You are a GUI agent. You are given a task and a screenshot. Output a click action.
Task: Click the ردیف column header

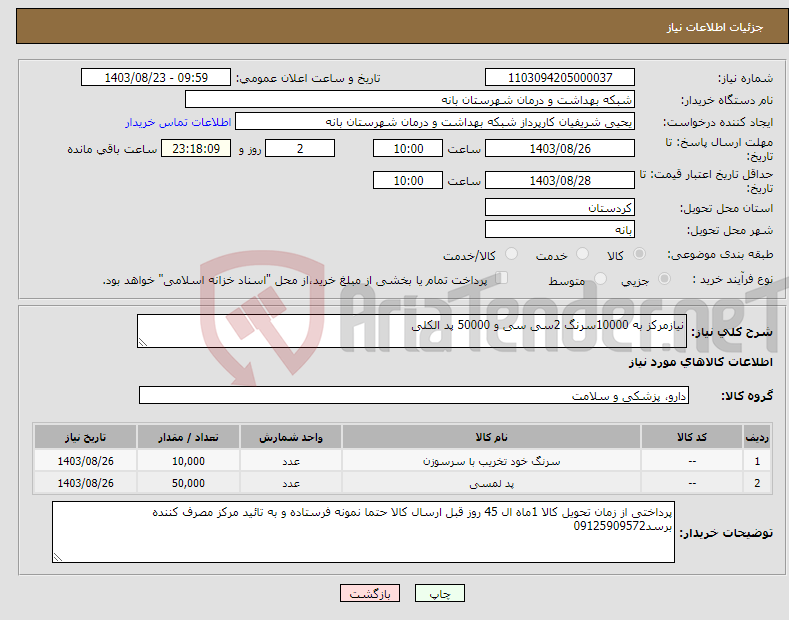click(x=757, y=437)
